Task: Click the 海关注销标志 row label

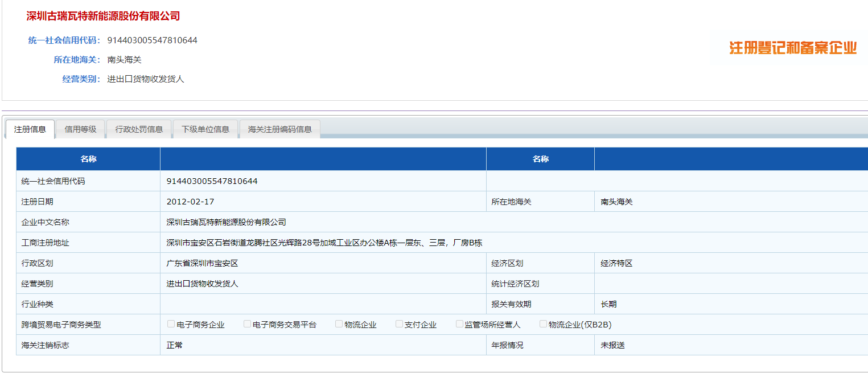Action: 45,345
